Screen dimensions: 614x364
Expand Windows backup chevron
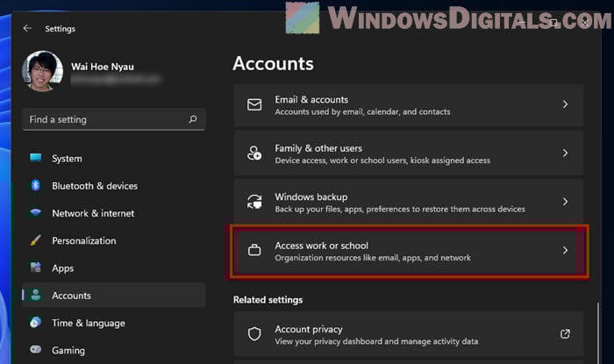click(565, 202)
